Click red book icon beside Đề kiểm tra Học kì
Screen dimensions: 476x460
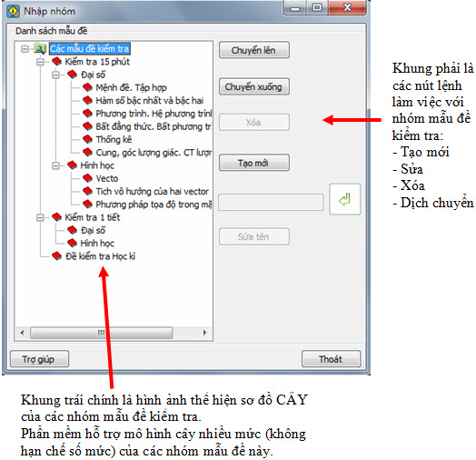click(x=56, y=256)
